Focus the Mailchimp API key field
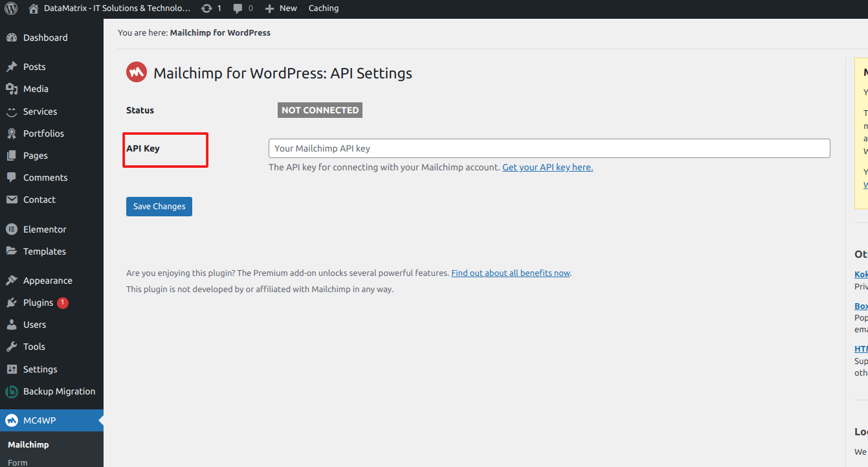 tap(550, 148)
